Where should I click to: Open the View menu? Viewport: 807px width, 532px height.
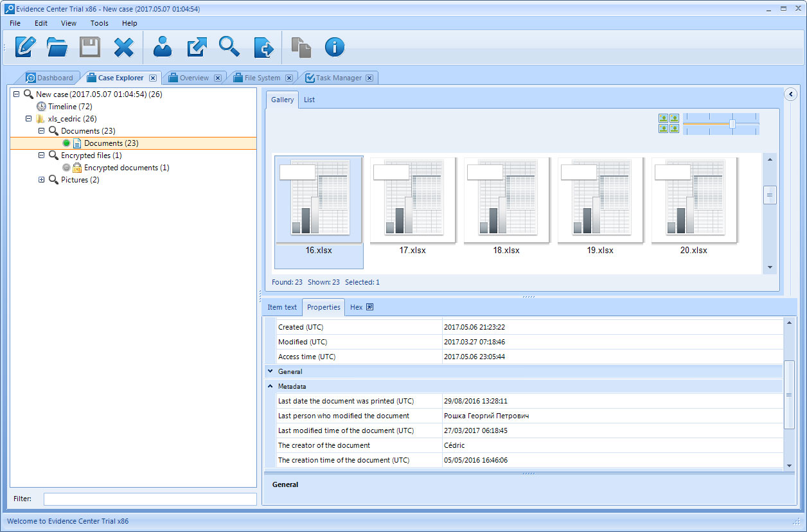[x=69, y=23]
